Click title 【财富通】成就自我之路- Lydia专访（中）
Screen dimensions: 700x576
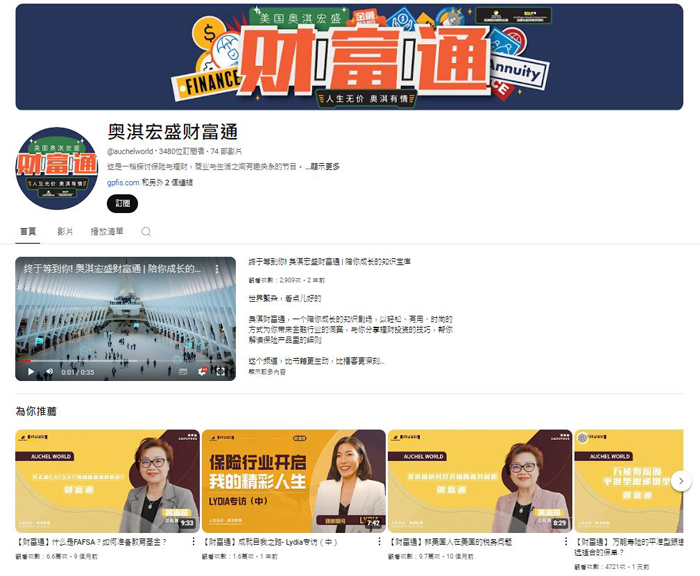270,542
